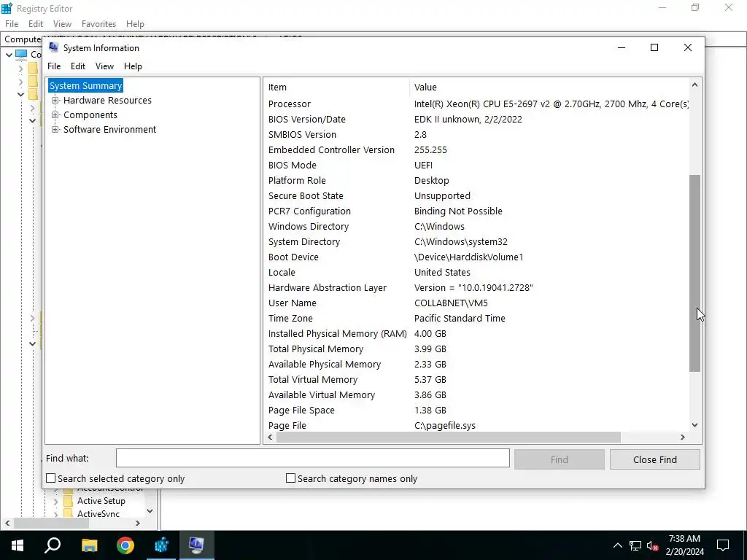
Task: Click scroll right arrow in details pane
Action: coord(683,437)
